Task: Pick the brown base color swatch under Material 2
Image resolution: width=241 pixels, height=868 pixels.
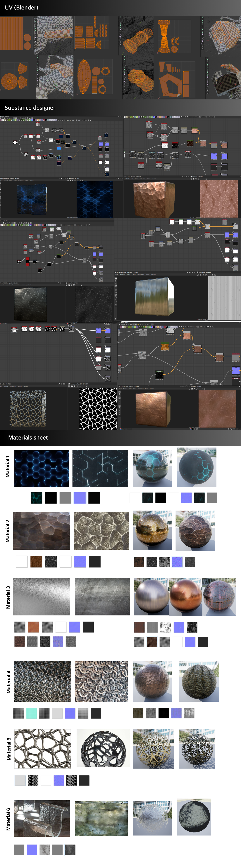Action: 36,562
